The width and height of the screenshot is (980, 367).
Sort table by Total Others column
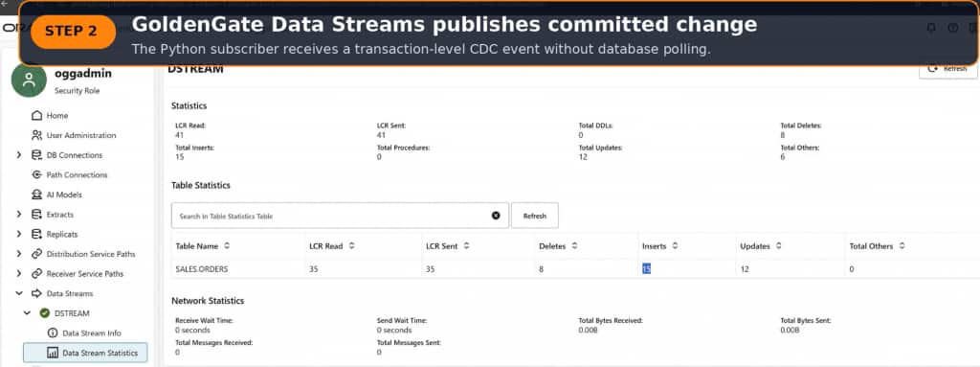pyautogui.click(x=902, y=246)
